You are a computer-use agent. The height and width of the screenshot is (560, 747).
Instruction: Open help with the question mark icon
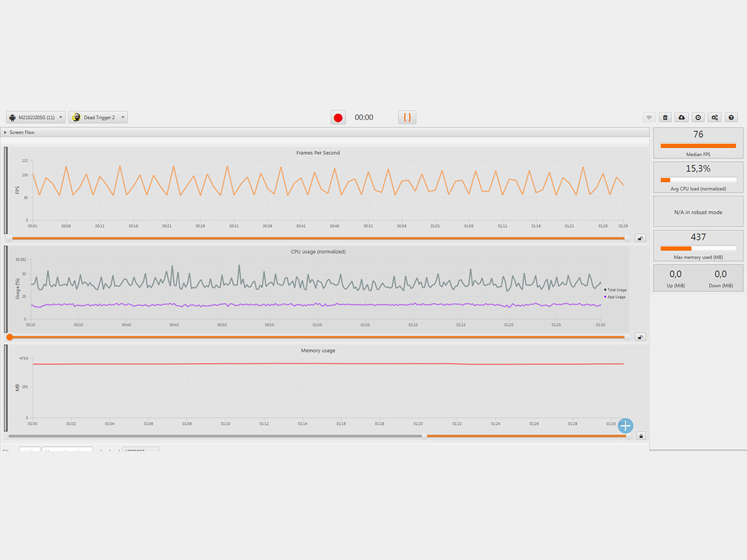coord(731,117)
